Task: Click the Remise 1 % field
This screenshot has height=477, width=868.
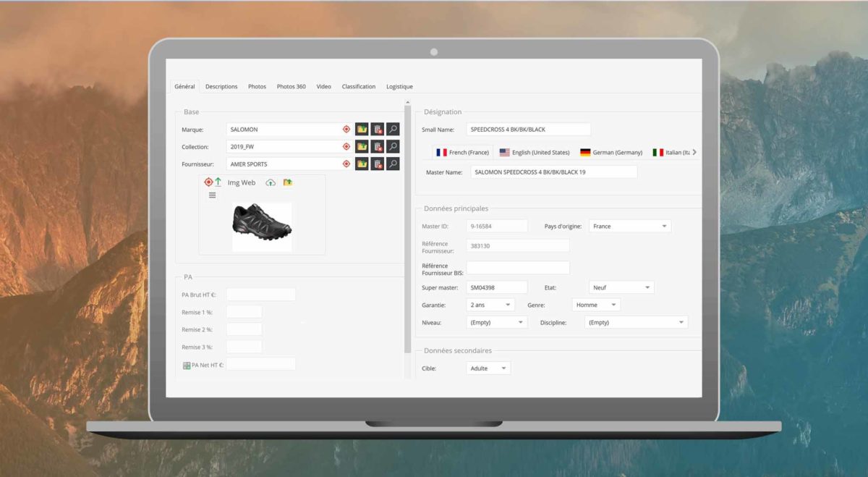Action: pos(244,311)
